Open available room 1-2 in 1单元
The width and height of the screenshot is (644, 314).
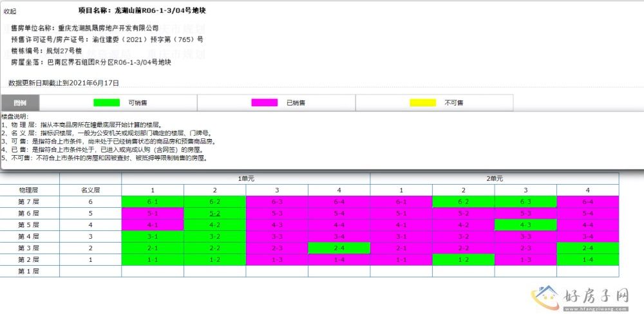tap(215, 259)
